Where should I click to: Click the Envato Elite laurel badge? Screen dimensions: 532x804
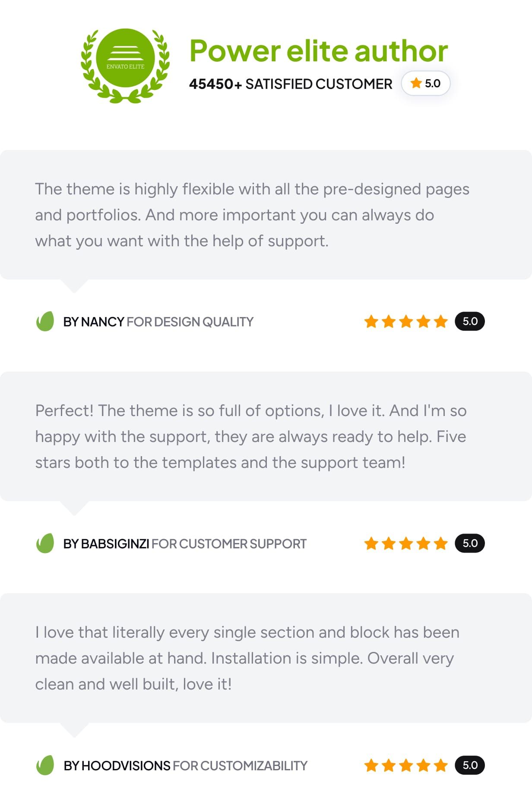point(125,65)
